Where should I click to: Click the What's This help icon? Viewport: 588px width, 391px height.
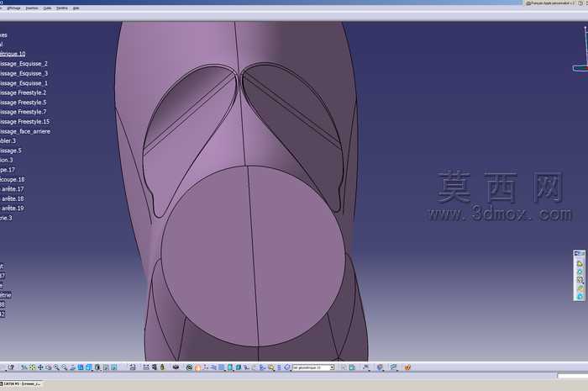point(11,367)
